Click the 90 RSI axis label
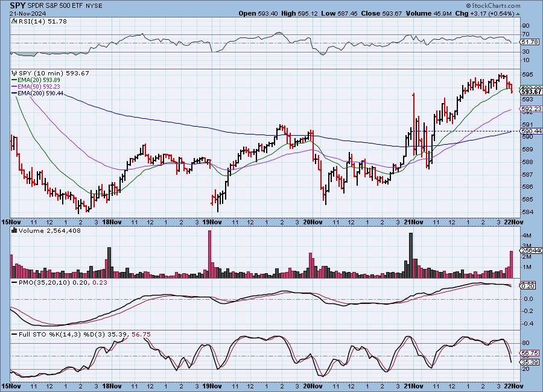This screenshot has height=392, width=543. click(x=526, y=25)
